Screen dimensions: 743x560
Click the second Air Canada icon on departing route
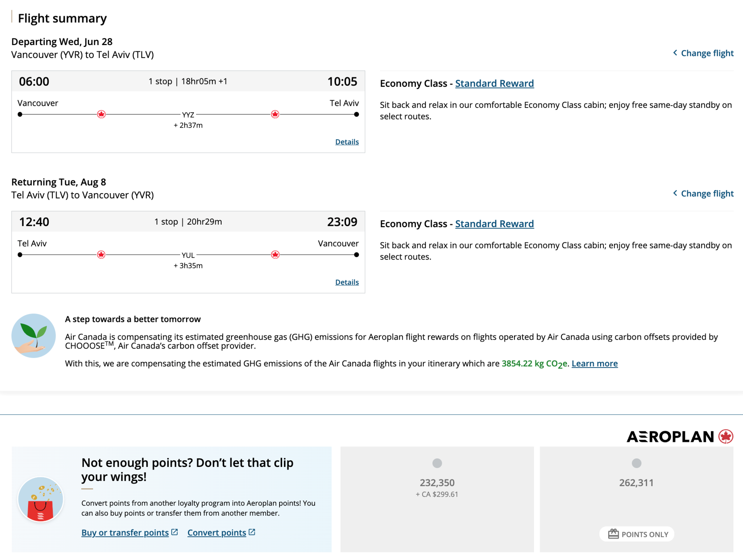pos(275,114)
